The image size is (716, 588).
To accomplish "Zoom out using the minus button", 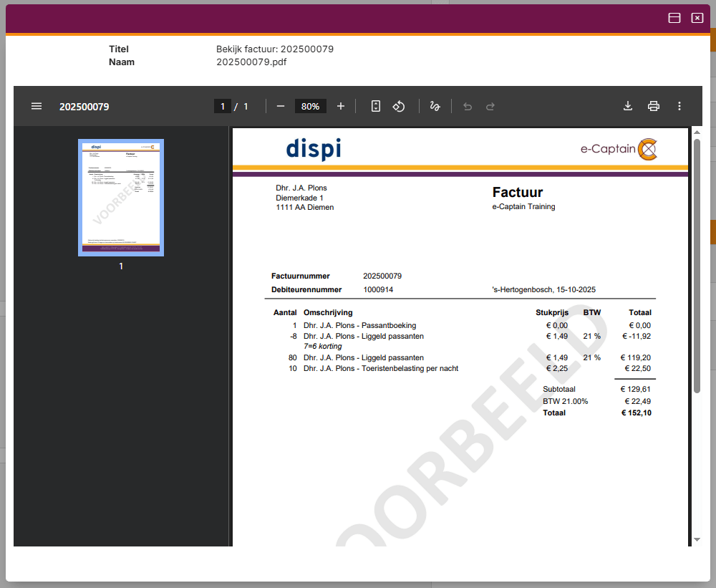I will coord(281,105).
